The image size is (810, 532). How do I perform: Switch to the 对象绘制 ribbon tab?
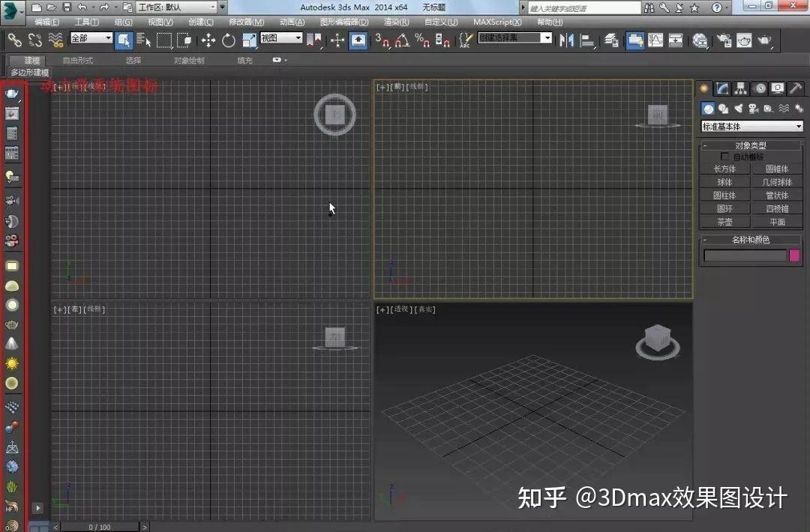point(189,61)
